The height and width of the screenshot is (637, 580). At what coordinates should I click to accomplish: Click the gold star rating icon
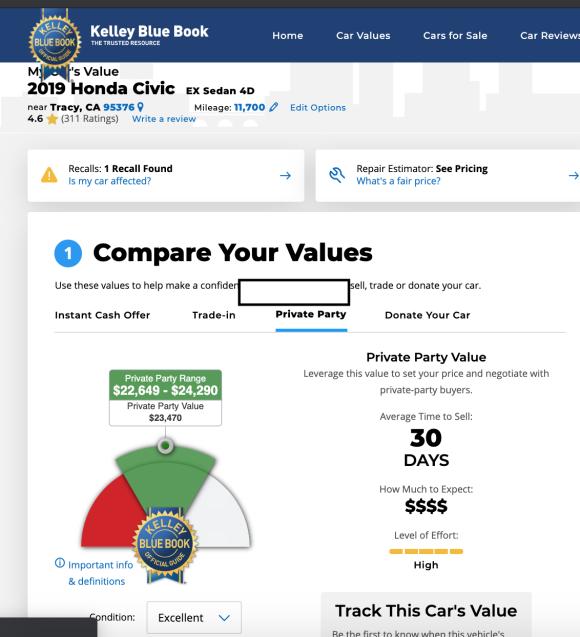pyautogui.click(x=52, y=119)
